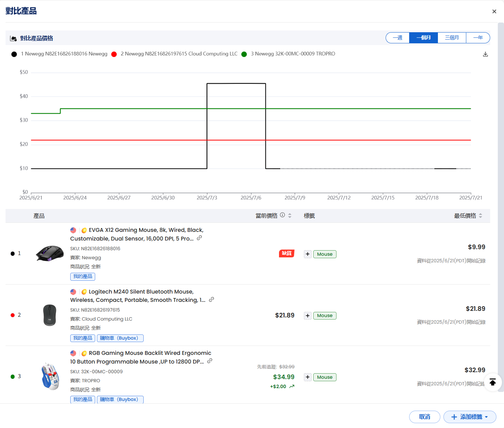Screen dimensions: 504x428
Task: Click 我的產品 badge on EVGA row
Action: coord(83,277)
